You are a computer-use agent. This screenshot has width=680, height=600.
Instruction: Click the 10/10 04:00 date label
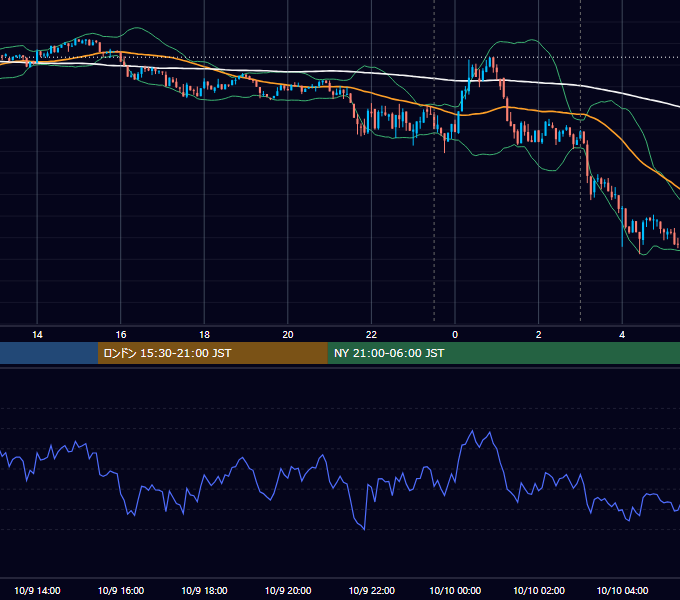622,590
